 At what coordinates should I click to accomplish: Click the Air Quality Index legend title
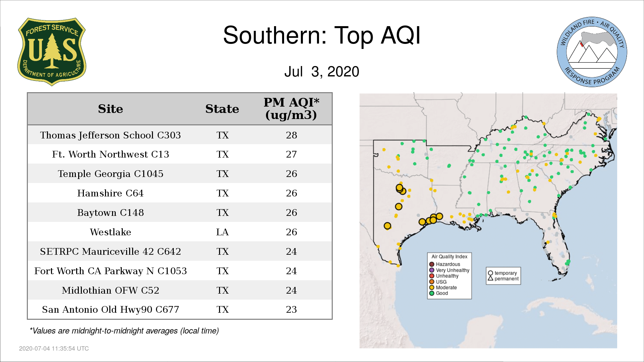(449, 257)
